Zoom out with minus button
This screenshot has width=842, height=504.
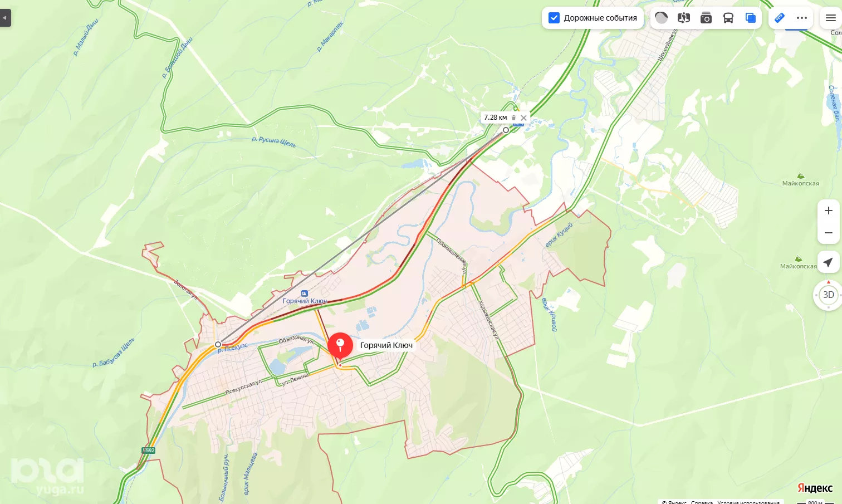(829, 233)
